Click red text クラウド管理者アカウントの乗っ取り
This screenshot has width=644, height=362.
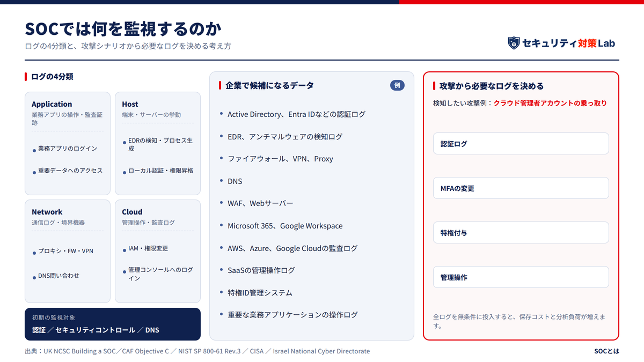(550, 103)
